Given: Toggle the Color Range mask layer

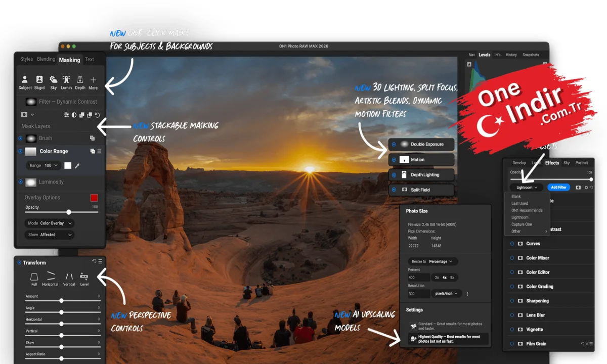Looking at the screenshot, I should 20,151.
